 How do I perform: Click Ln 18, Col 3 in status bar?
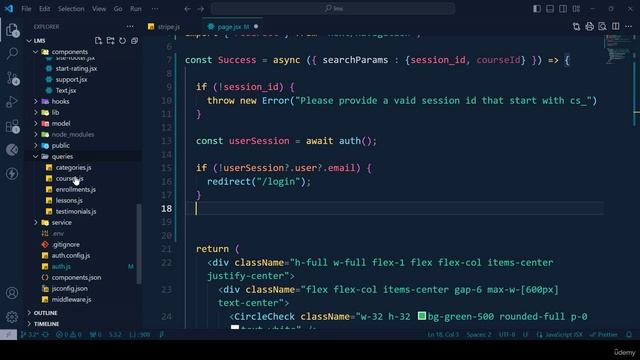click(x=443, y=335)
